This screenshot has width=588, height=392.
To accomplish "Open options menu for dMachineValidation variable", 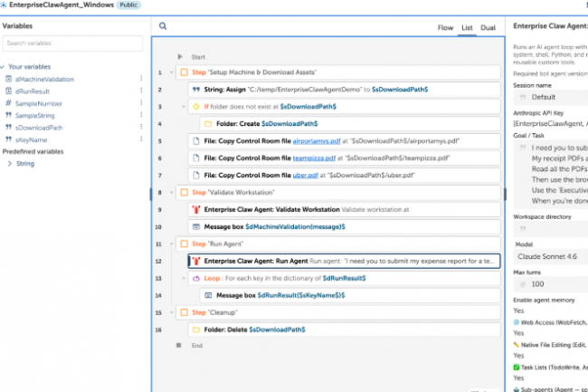I will tap(141, 78).
